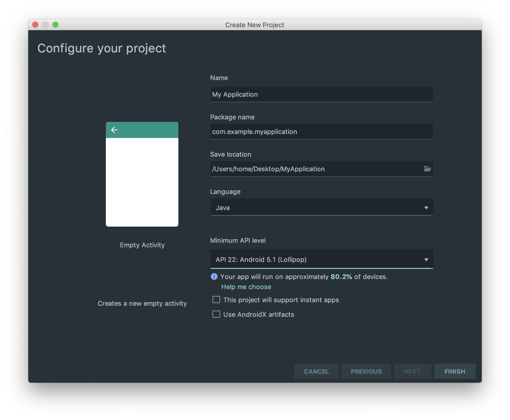Cancel the new project wizard
Screen dimensions: 510x420
(316, 371)
